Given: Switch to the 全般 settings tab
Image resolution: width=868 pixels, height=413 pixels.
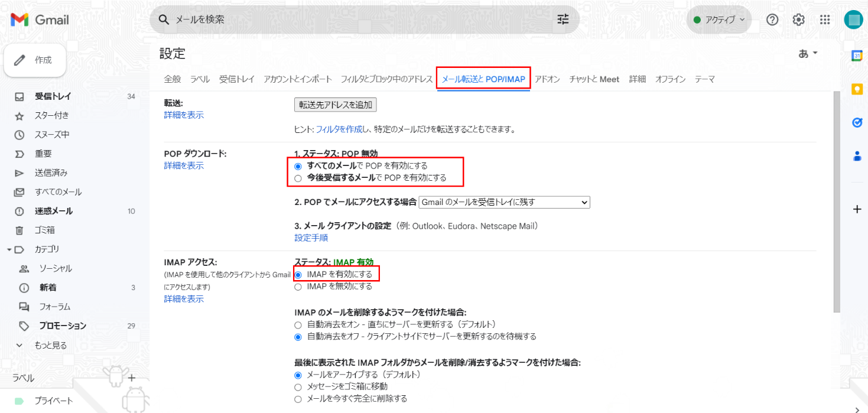Looking at the screenshot, I should 173,79.
